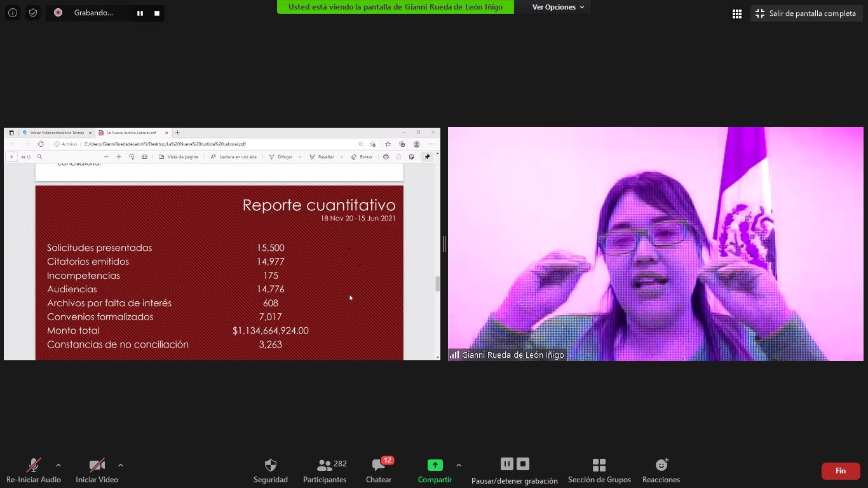Fit PDF to page width icon
868x488 pixels.
(144, 157)
